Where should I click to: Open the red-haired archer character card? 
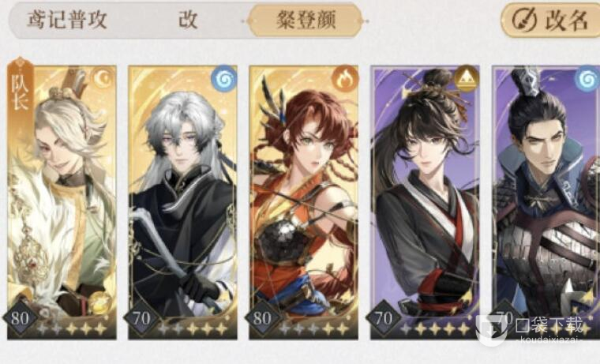tap(303, 202)
